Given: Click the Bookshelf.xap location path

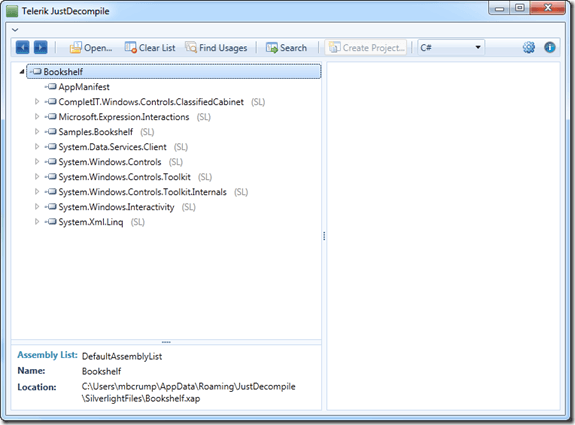Looking at the screenshot, I should tap(188, 392).
